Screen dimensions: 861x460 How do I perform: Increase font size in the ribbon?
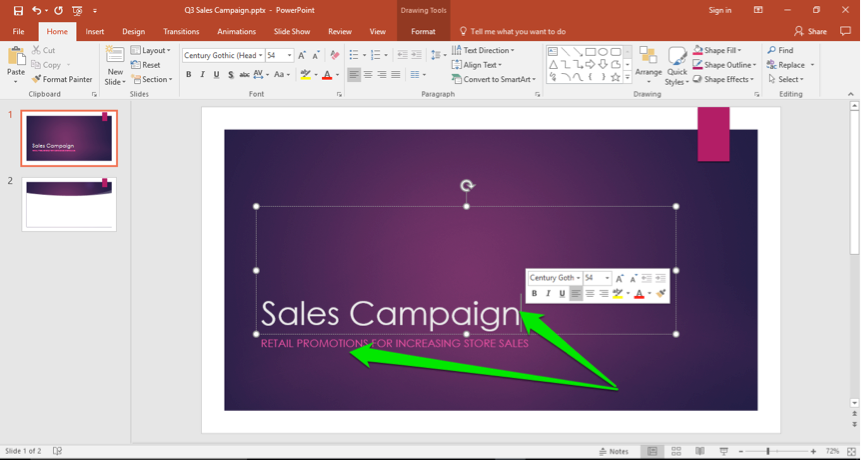[x=302, y=55]
